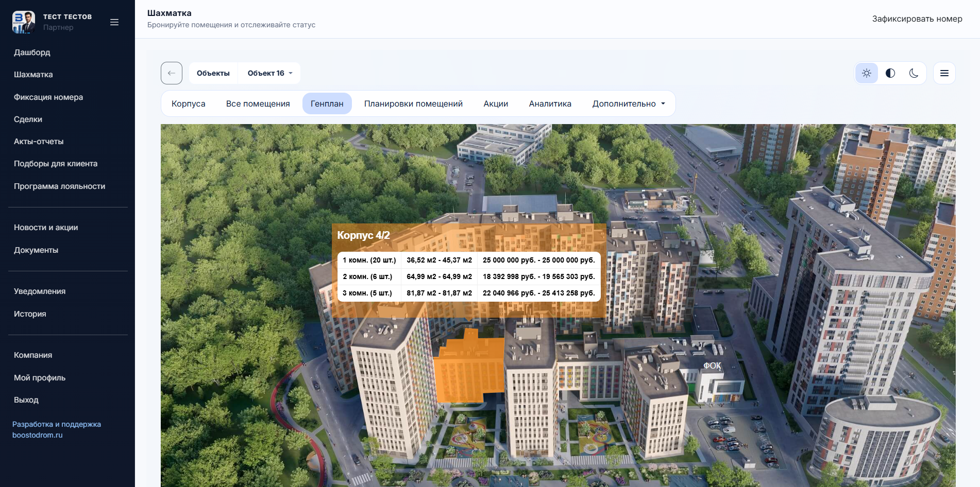Switch to half-contrast theme icon

click(890, 73)
